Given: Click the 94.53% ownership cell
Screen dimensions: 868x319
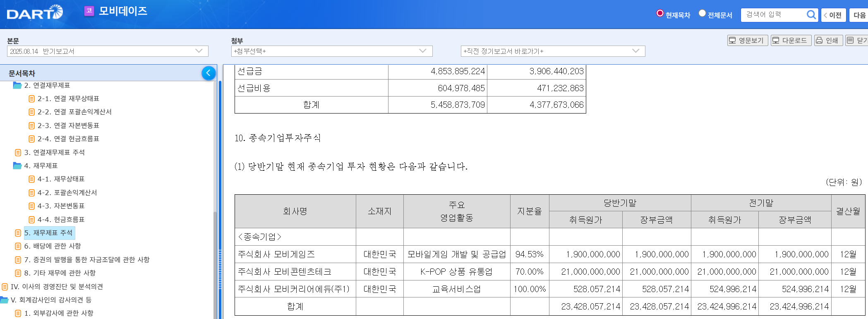Looking at the screenshot, I should [x=530, y=254].
